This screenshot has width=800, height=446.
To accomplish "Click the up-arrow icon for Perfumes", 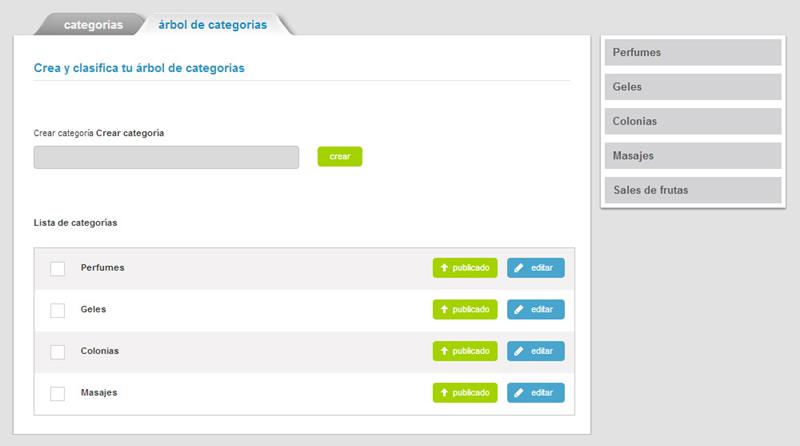I will point(444,268).
